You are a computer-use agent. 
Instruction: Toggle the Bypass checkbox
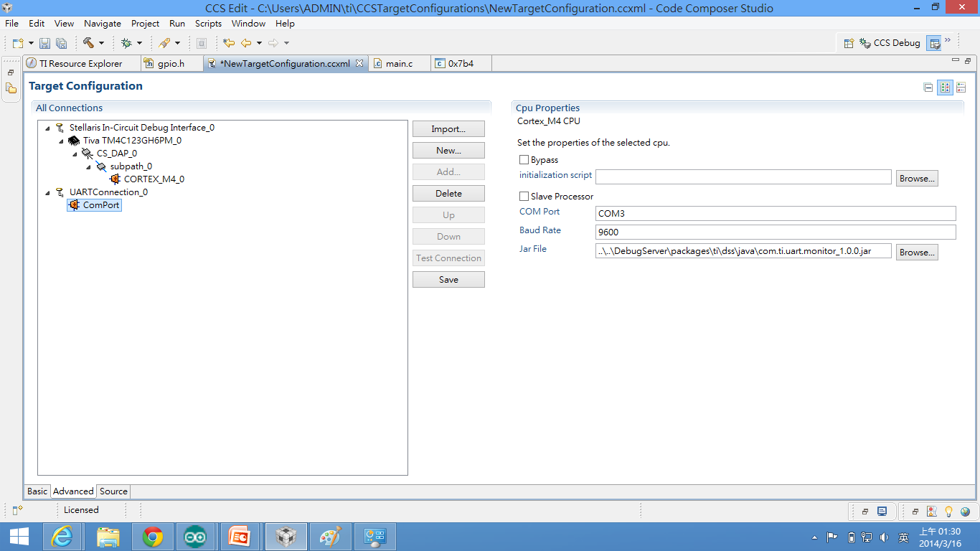pyautogui.click(x=524, y=160)
